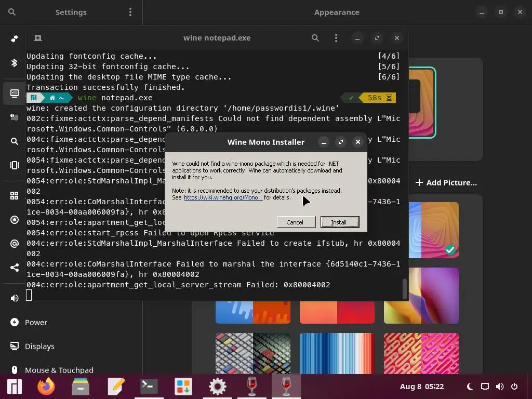Open the software store on taskbar
This screenshot has height=399, width=532.
pyautogui.click(x=183, y=387)
